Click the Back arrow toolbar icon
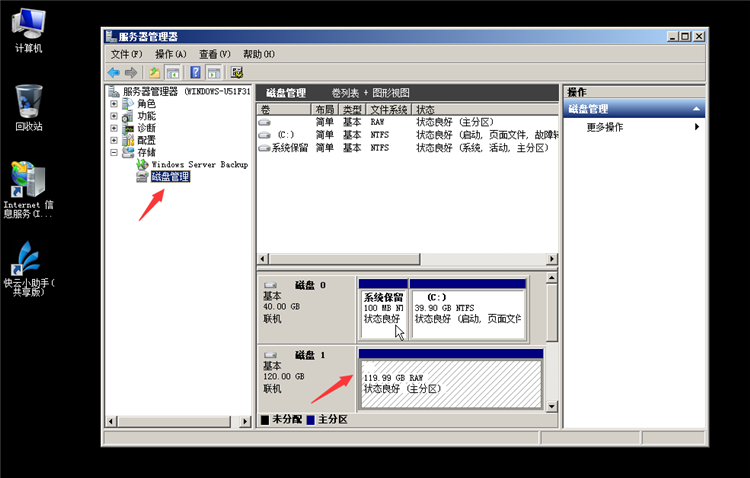The width and height of the screenshot is (750, 478). [x=114, y=72]
